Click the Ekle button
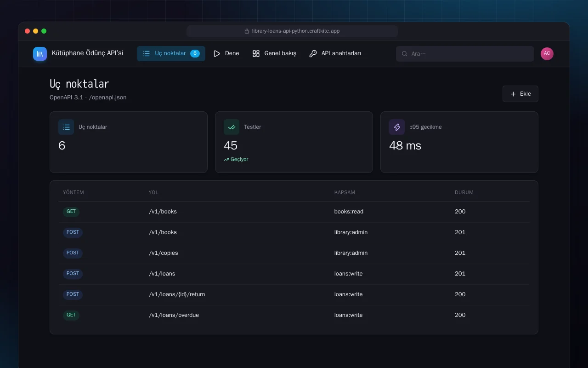This screenshot has width=588, height=368. coord(520,94)
